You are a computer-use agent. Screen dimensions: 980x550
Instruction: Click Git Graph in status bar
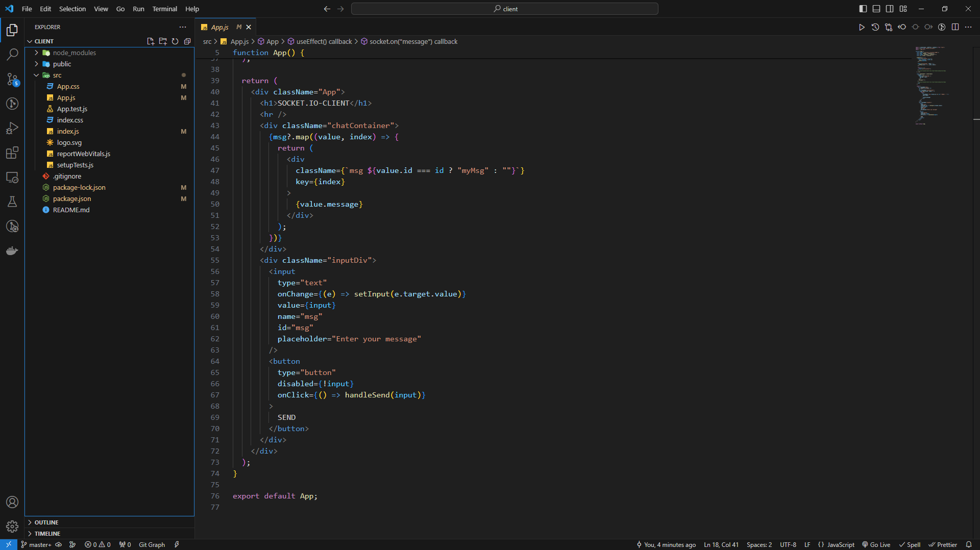pos(152,544)
